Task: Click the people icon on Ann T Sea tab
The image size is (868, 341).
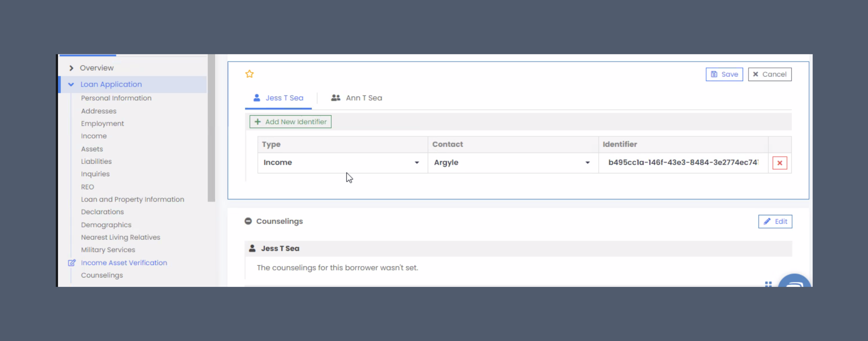Action: click(x=335, y=98)
